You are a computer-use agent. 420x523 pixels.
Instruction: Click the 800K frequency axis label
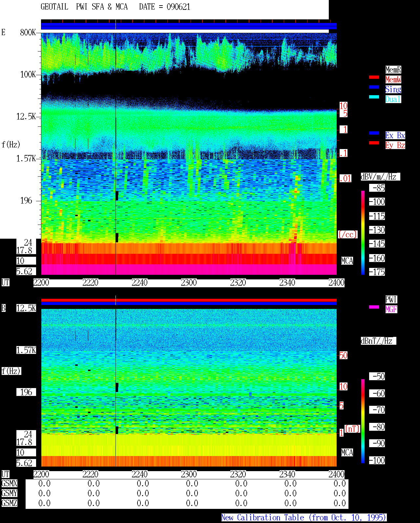(28, 33)
